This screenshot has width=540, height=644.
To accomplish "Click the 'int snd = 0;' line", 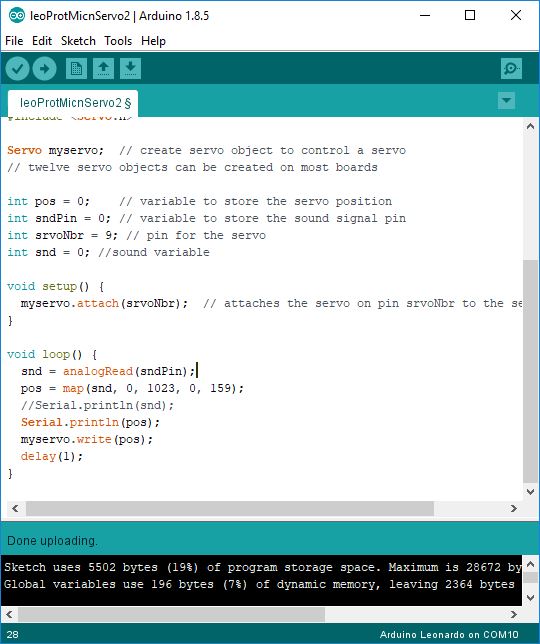I will point(108,252).
